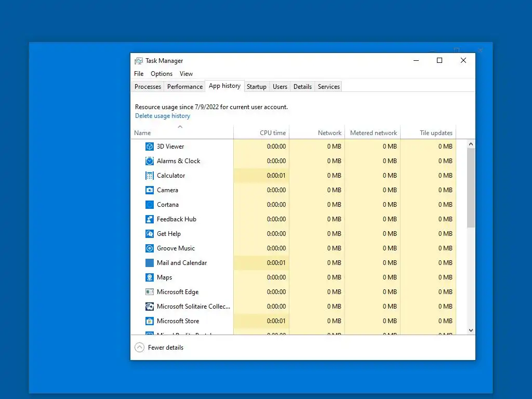The width and height of the screenshot is (532, 399).
Task: Click the Camera app icon
Action: point(149,190)
